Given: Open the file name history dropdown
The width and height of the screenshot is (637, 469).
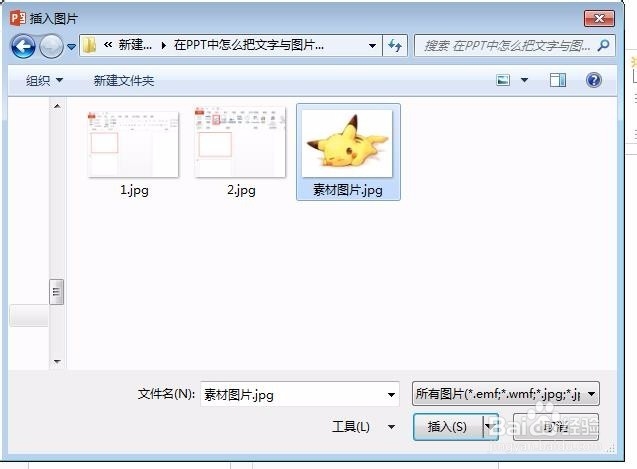Looking at the screenshot, I should (391, 395).
